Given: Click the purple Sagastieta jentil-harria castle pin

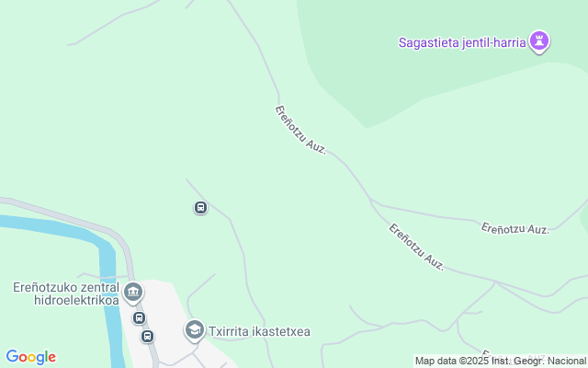Looking at the screenshot, I should coord(539,41).
